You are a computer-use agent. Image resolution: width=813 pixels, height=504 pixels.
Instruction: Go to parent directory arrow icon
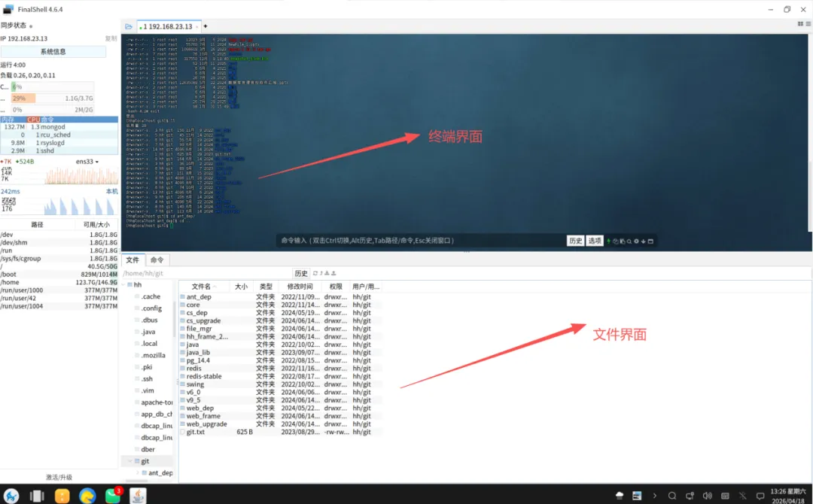coord(321,273)
